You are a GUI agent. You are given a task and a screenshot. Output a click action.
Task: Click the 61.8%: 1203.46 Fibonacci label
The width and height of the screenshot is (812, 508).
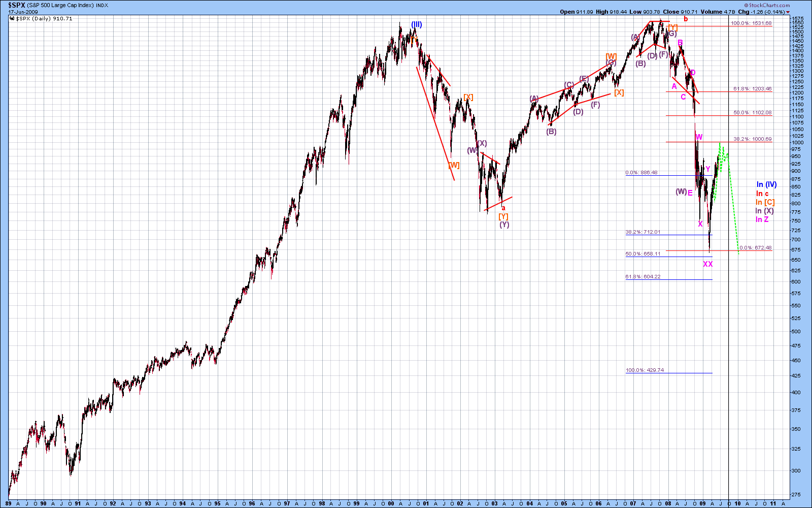(x=752, y=89)
